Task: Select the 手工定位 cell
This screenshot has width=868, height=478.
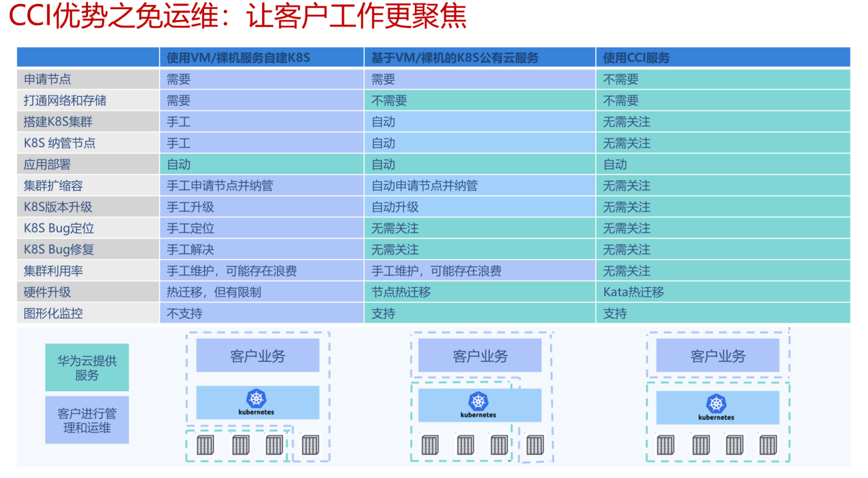Action: pyautogui.click(x=262, y=228)
